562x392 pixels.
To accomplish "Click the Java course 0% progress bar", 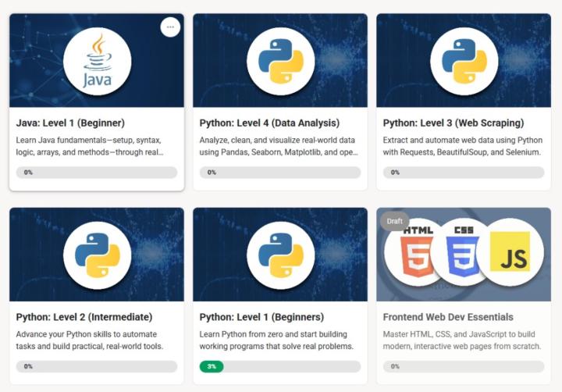I will tap(97, 173).
